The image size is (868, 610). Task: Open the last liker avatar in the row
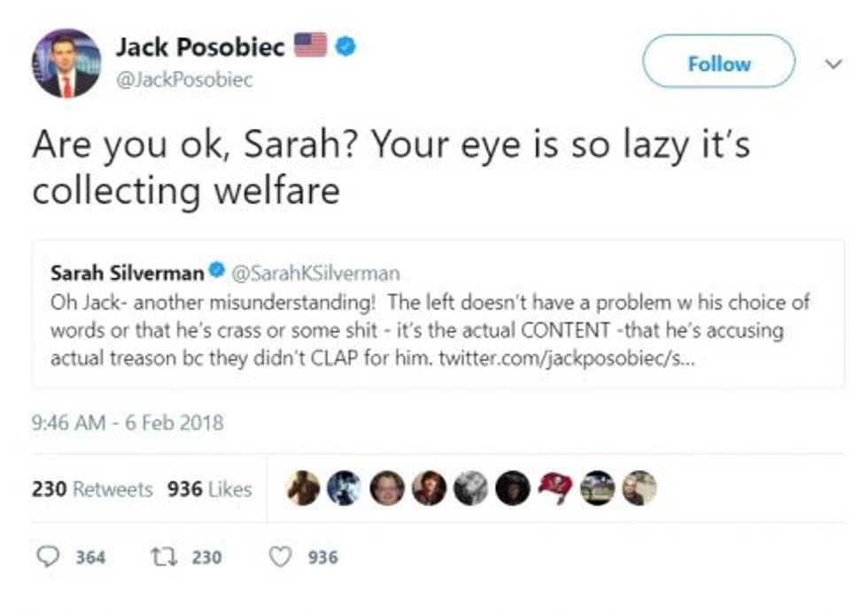[639, 489]
